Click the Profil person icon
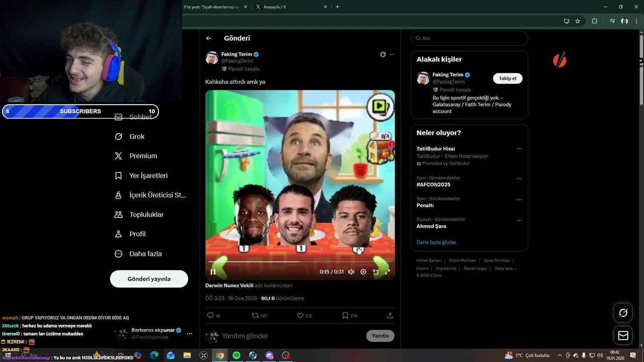 point(119,234)
